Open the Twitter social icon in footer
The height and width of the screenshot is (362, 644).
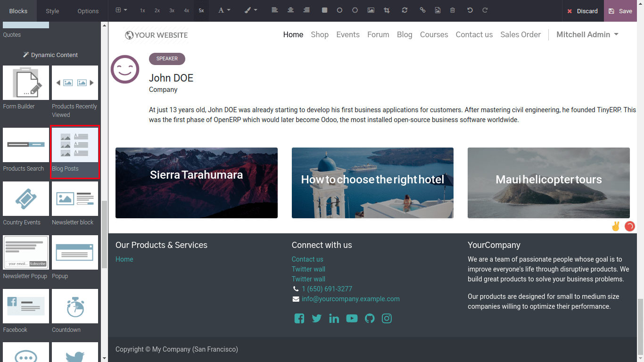pos(317,319)
